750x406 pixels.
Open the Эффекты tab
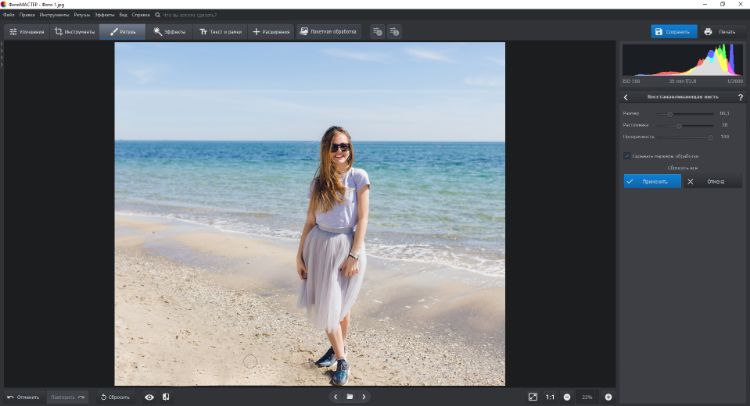(171, 32)
